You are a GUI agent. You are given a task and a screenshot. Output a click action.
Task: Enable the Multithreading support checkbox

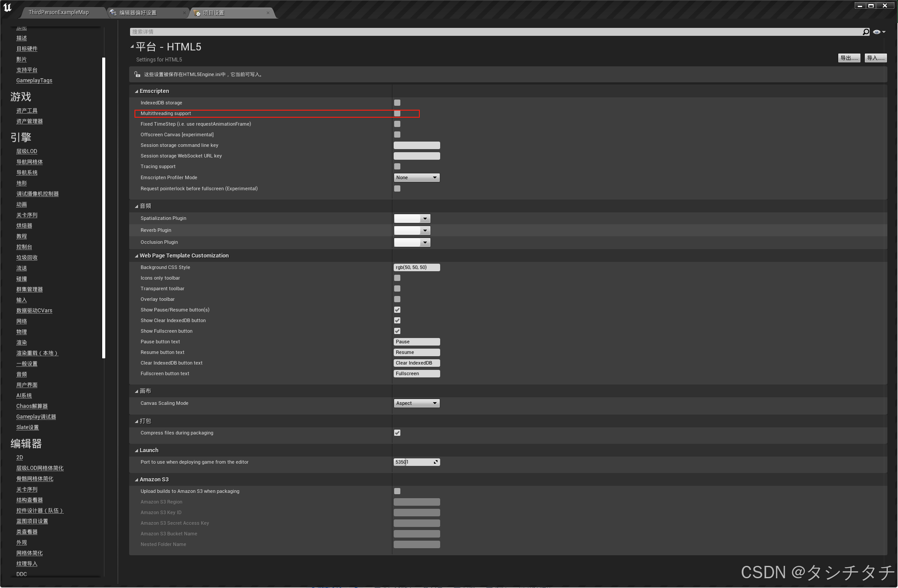tap(397, 113)
